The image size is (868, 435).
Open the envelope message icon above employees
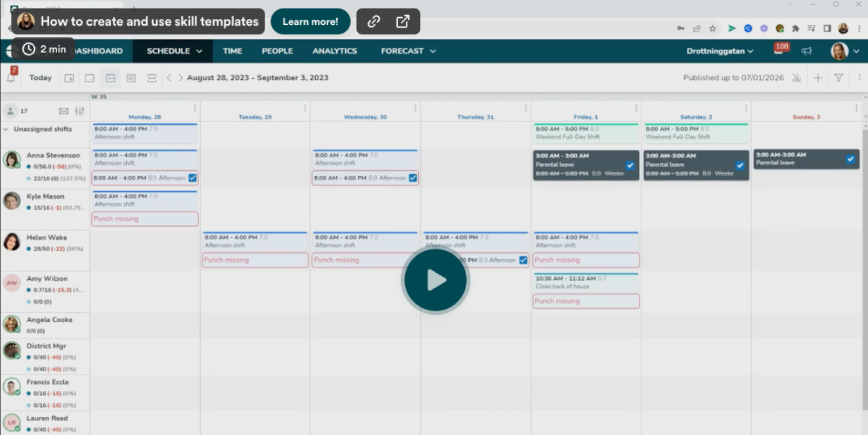64,111
